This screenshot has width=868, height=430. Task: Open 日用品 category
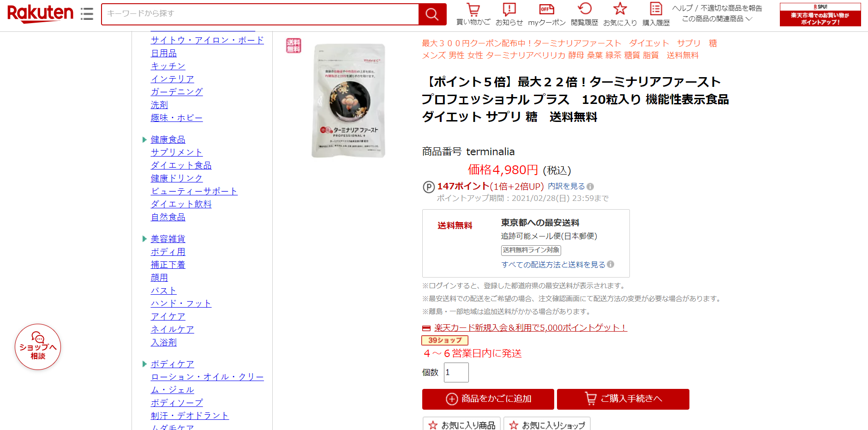[164, 53]
